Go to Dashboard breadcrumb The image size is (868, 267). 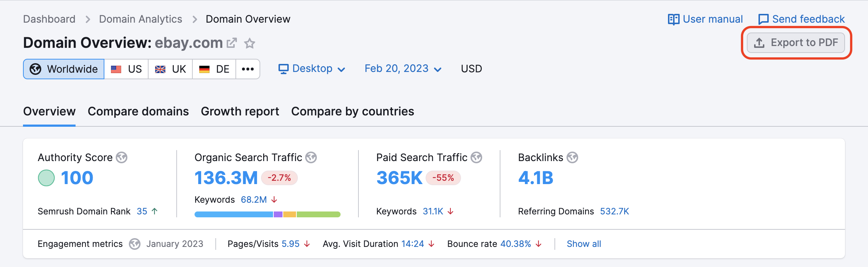[49, 19]
